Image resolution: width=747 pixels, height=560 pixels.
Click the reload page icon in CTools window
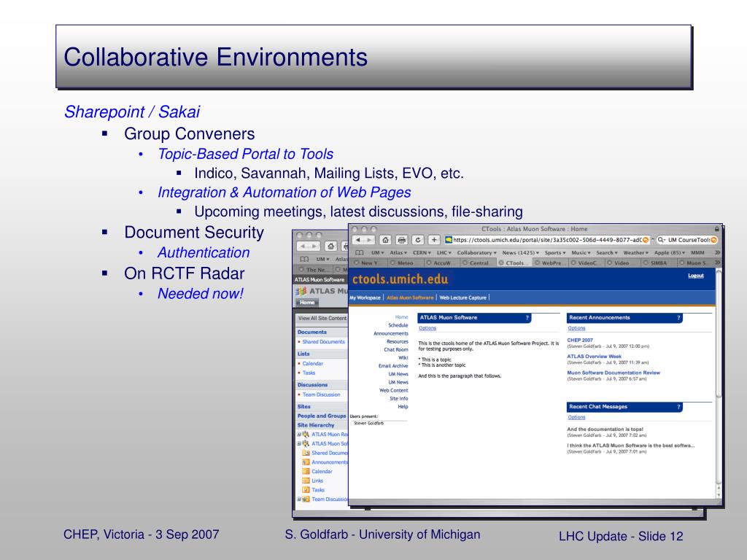(x=418, y=240)
